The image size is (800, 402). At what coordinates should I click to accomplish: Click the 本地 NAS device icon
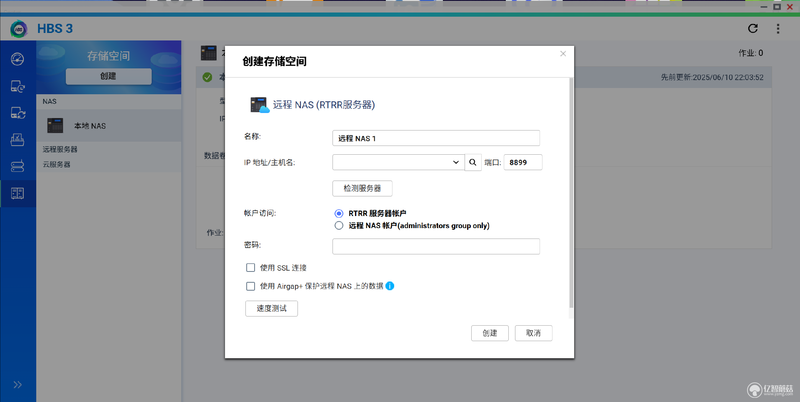pyautogui.click(x=55, y=125)
